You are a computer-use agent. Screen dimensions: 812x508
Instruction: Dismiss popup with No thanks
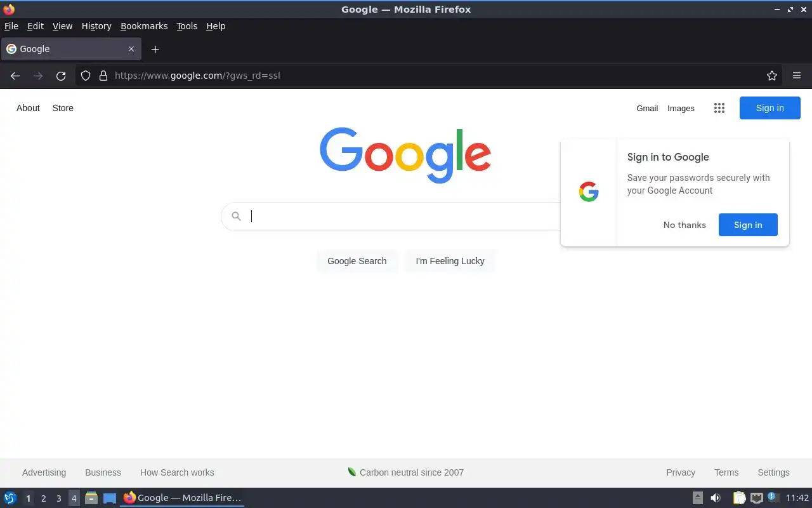(684, 225)
